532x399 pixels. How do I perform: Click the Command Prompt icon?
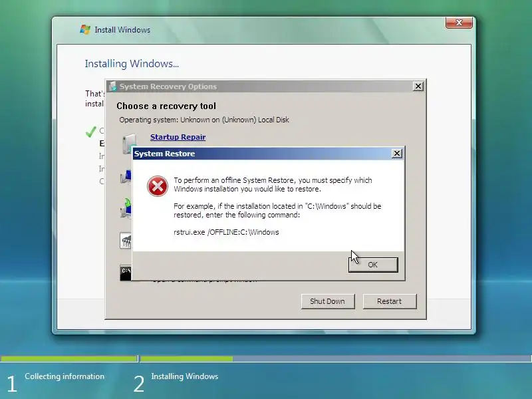(126, 273)
